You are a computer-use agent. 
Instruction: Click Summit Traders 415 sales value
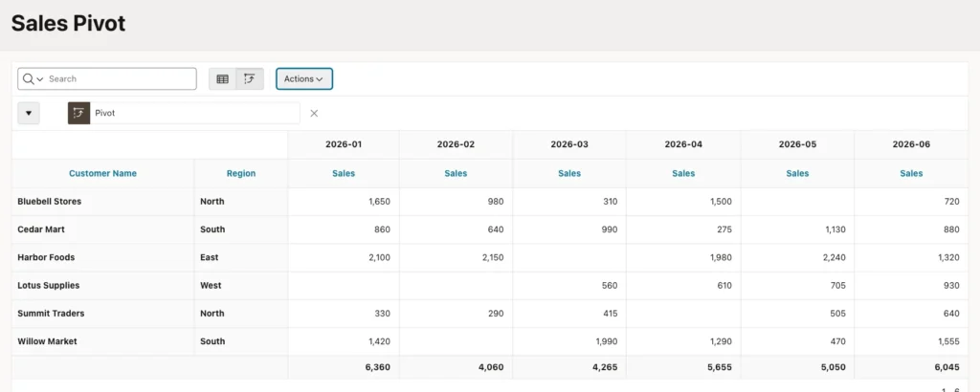point(610,314)
